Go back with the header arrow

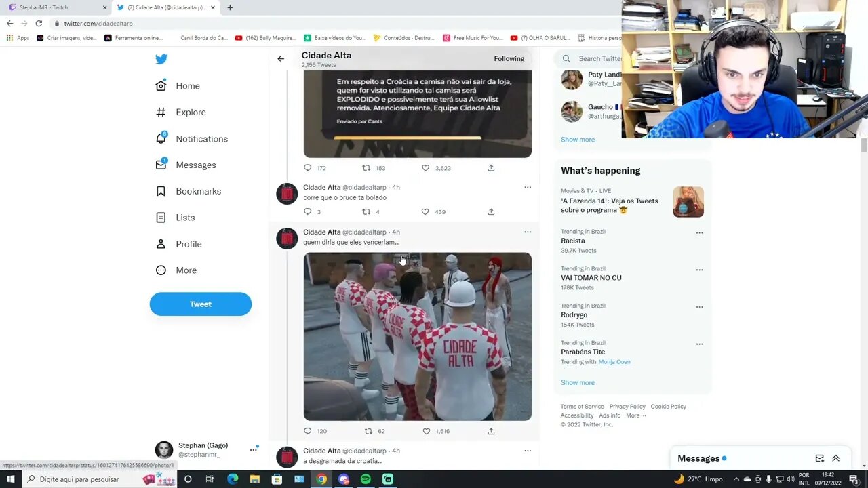(281, 59)
